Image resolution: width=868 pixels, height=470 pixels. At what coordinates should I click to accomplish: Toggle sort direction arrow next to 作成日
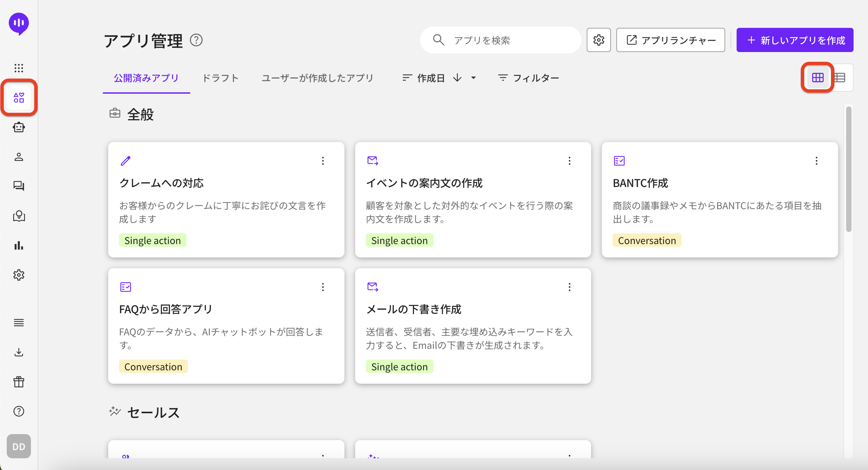pos(457,78)
